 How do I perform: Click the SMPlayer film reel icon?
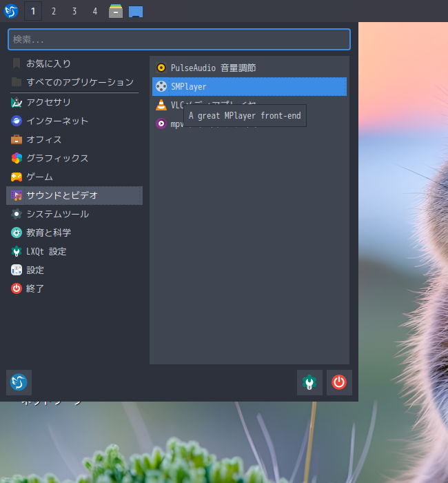pyautogui.click(x=161, y=86)
